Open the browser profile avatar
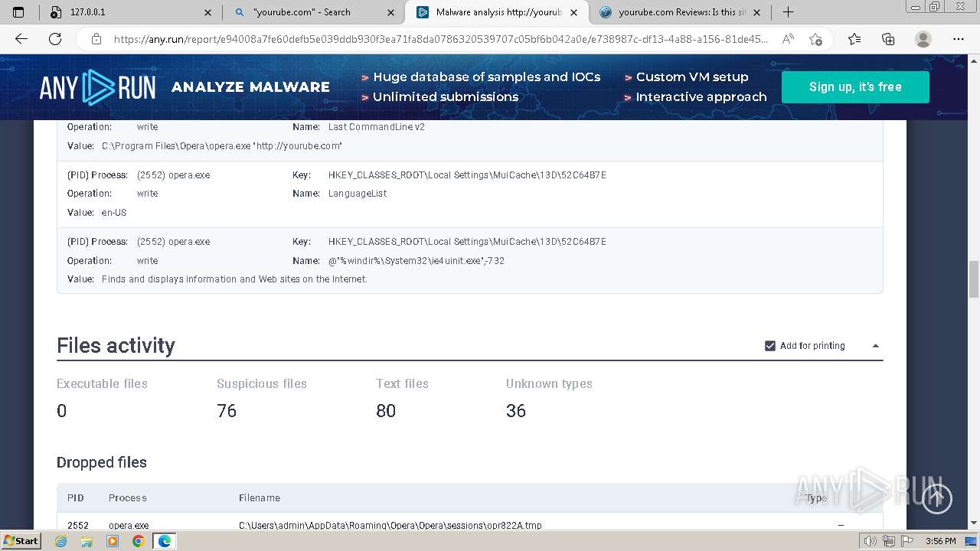The height and width of the screenshot is (551, 980). [x=923, y=39]
